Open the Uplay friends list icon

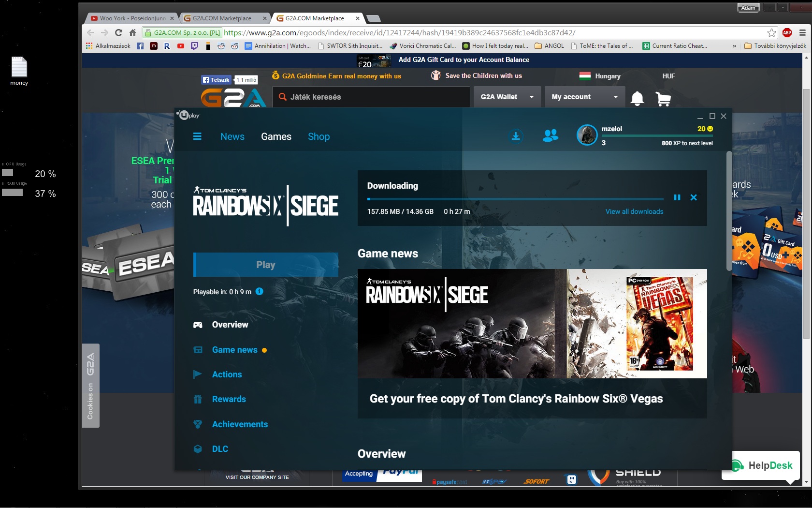pos(550,136)
